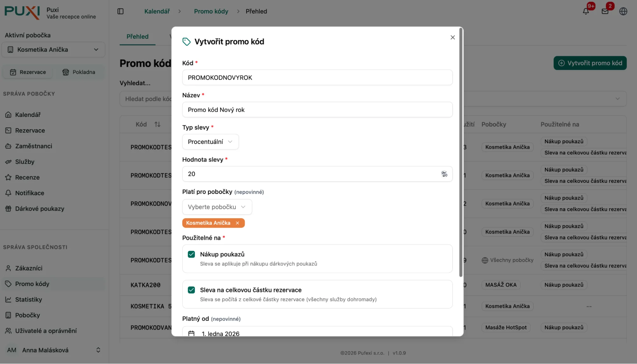Switch to the Přehled tab
The height and width of the screenshot is (364, 637).
[x=137, y=37]
